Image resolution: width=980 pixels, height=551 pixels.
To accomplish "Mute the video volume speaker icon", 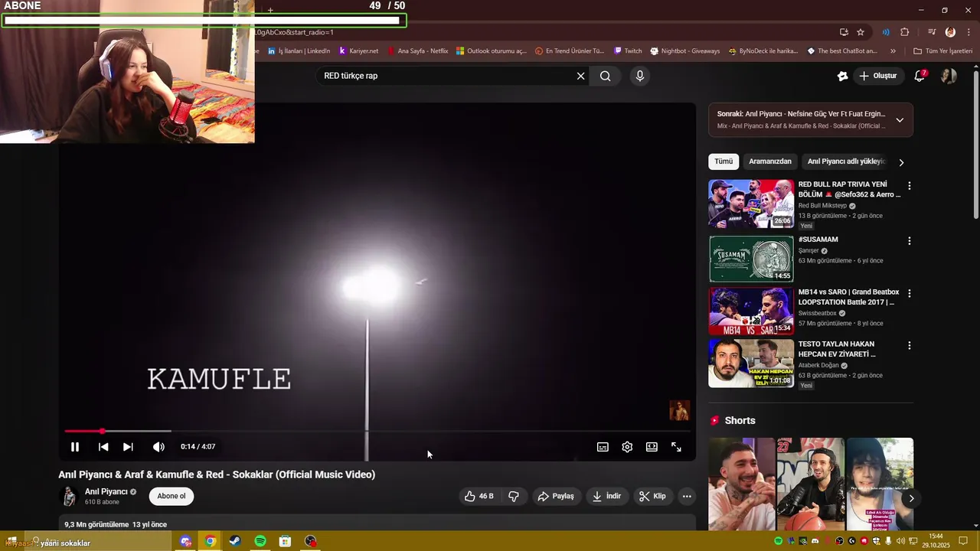I will click(158, 447).
